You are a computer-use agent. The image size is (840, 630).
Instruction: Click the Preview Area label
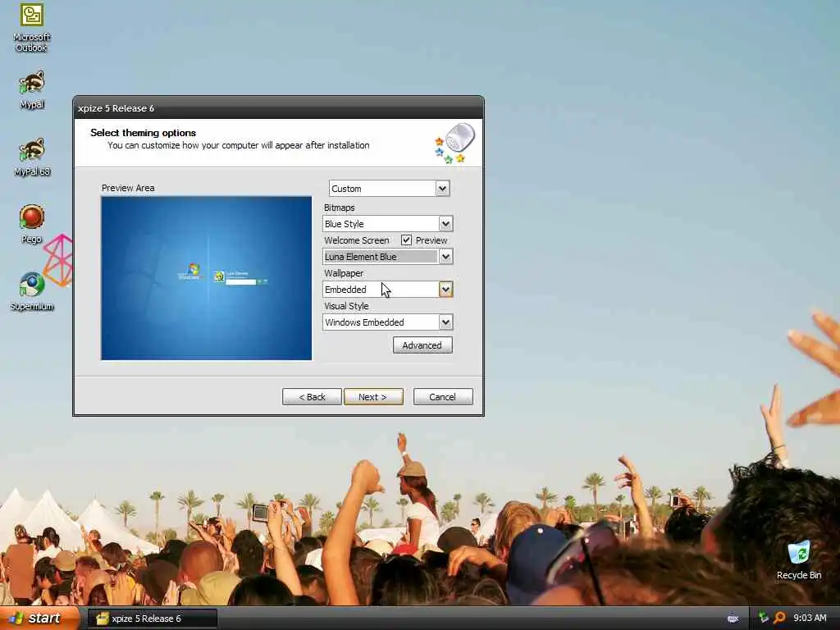click(x=128, y=188)
